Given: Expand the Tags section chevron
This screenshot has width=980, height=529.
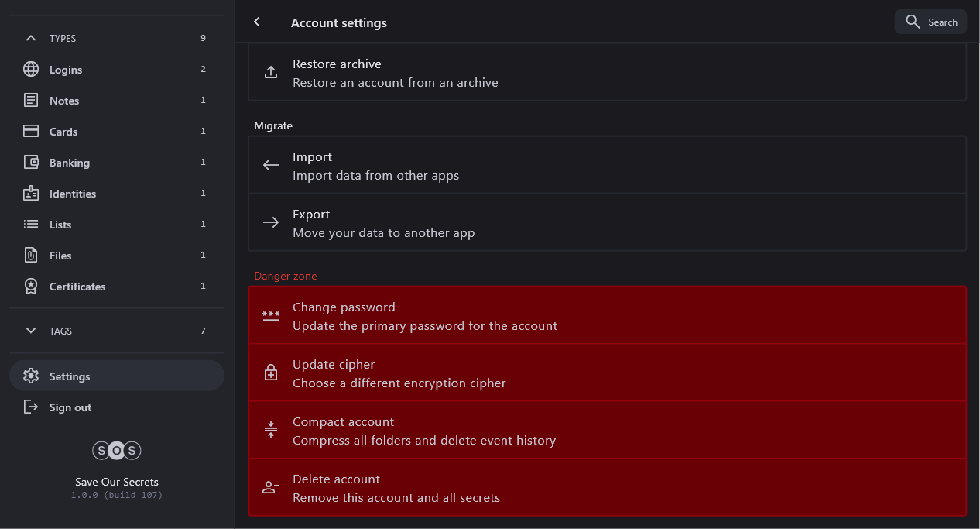Looking at the screenshot, I should pyautogui.click(x=31, y=331).
